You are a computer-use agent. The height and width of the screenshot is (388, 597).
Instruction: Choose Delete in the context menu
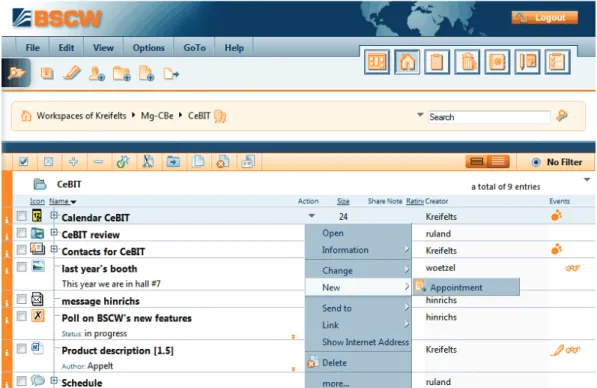click(358, 362)
